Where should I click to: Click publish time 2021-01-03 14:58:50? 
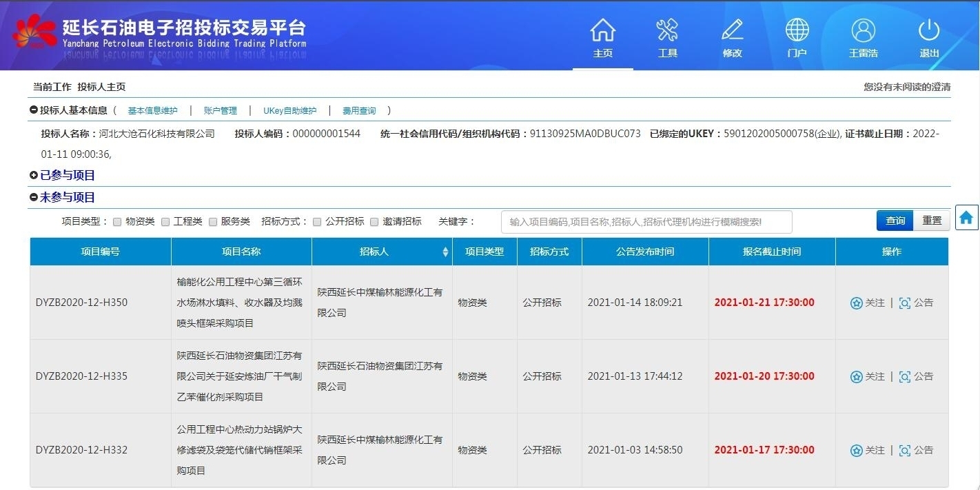pos(635,450)
